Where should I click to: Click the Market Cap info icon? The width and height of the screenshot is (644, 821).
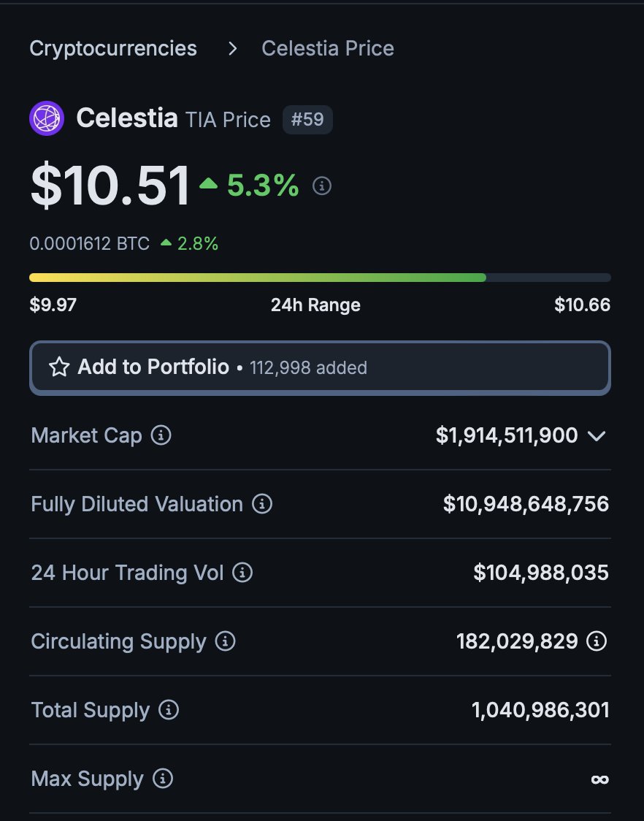coord(161,436)
